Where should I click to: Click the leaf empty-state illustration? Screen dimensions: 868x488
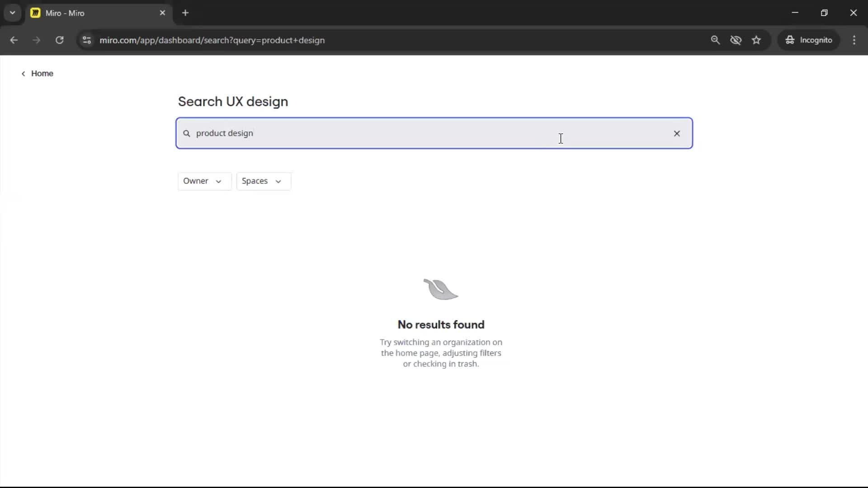click(441, 289)
